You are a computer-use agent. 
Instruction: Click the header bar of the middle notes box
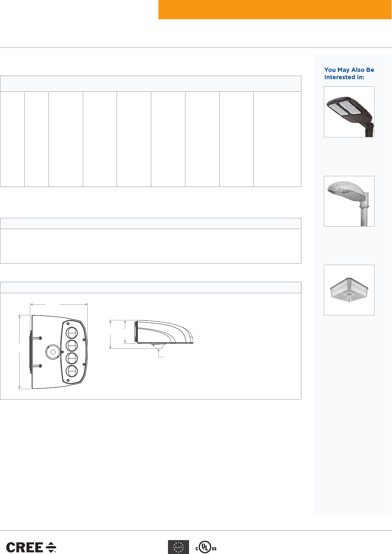[x=151, y=224]
